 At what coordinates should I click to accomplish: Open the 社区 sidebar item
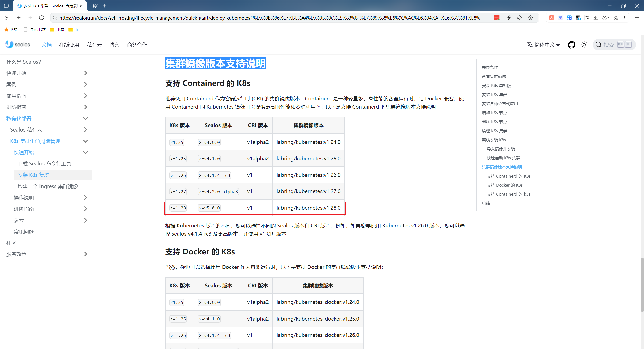coord(11,243)
